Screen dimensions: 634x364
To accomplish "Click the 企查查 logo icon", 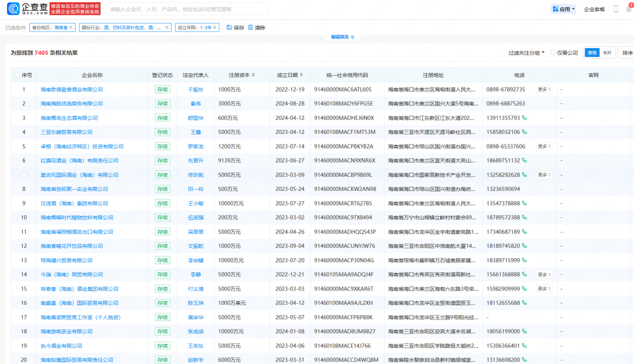I will pos(13,9).
